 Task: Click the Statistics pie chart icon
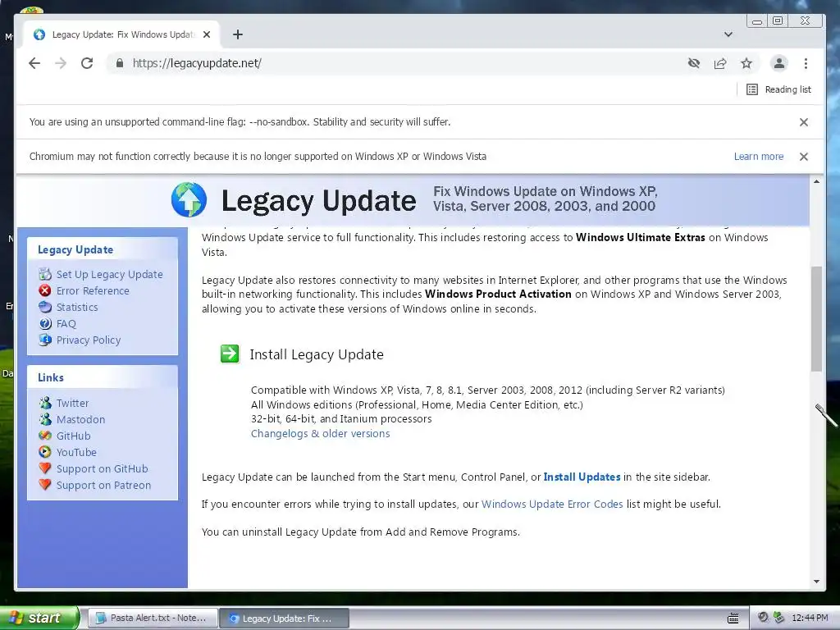(x=45, y=307)
